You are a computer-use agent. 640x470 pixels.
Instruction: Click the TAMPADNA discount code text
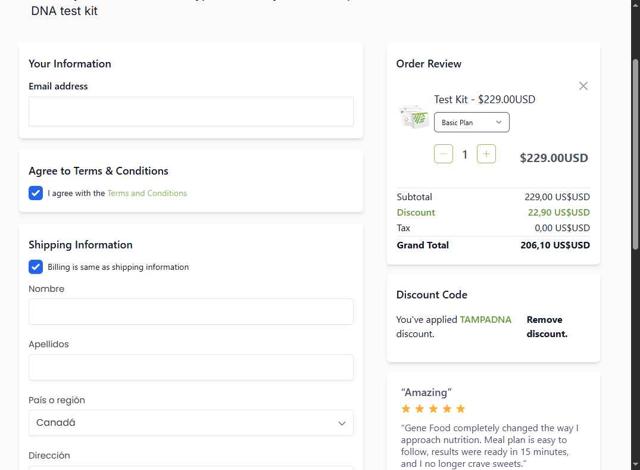point(485,319)
